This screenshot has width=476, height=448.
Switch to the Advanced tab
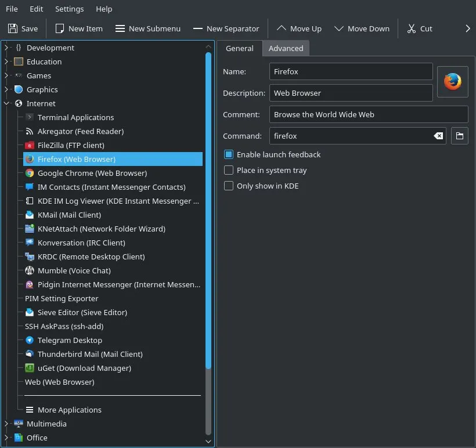point(286,49)
